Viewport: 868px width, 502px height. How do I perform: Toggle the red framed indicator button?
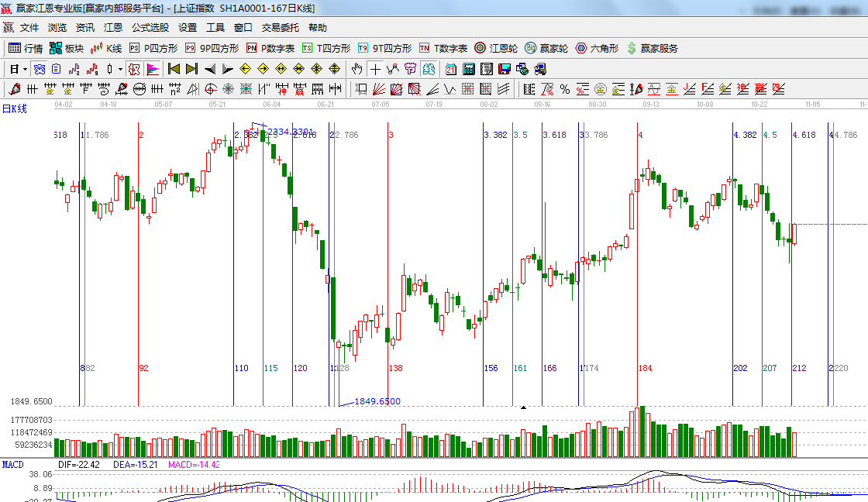134,69
